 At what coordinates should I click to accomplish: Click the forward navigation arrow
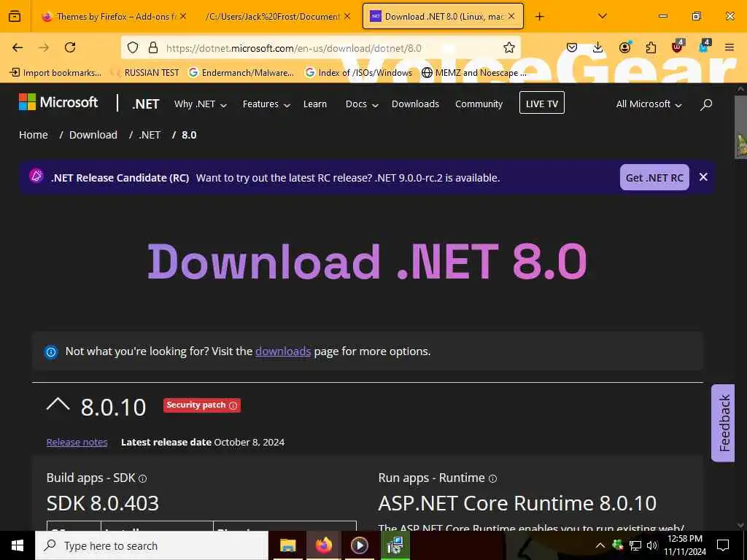[x=44, y=47]
